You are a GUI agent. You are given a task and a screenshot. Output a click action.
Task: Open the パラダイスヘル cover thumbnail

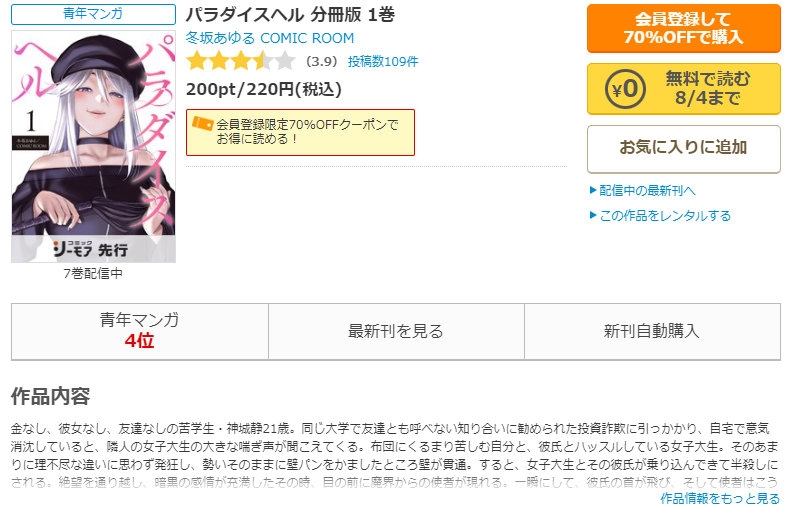pyautogui.click(x=94, y=147)
